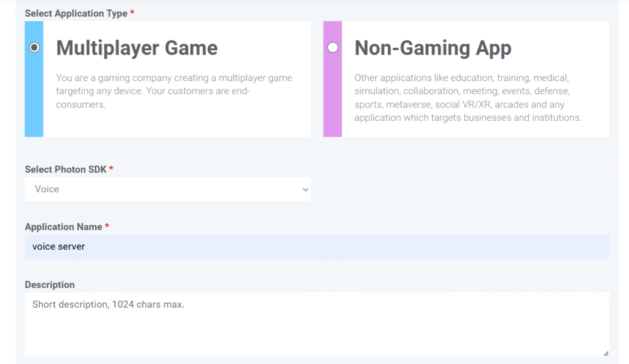Click the Description field label
629x364 pixels.
point(50,285)
